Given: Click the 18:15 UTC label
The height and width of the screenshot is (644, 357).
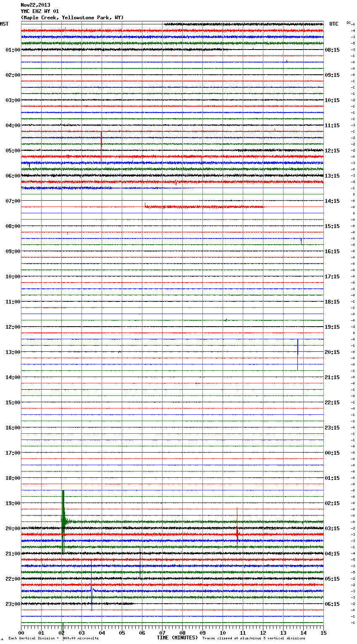Looking at the screenshot, I should tap(332, 302).
